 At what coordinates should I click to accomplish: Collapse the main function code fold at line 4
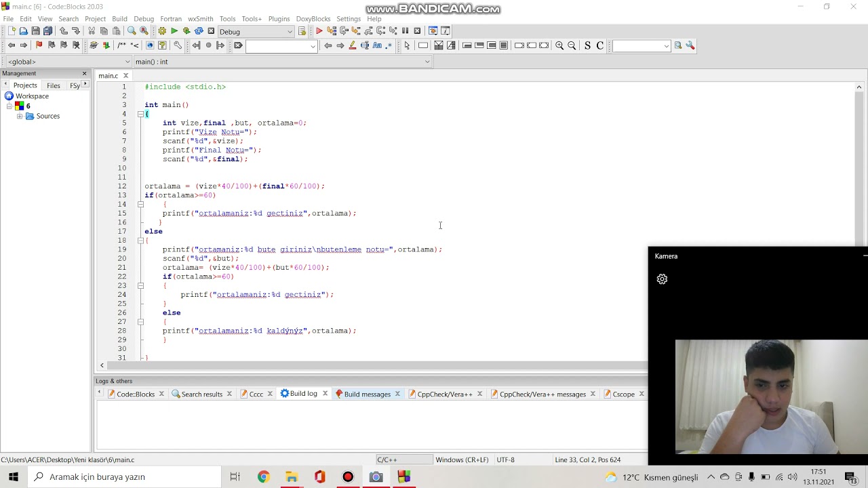pos(140,114)
